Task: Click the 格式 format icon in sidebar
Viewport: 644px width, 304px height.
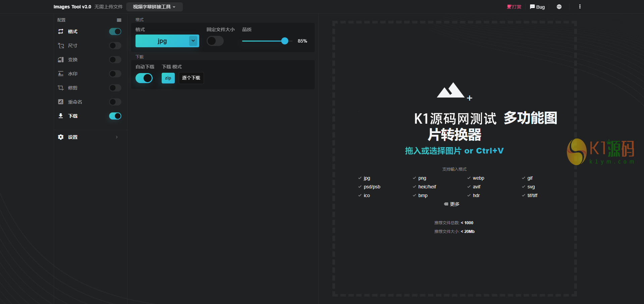Action: pos(61,32)
